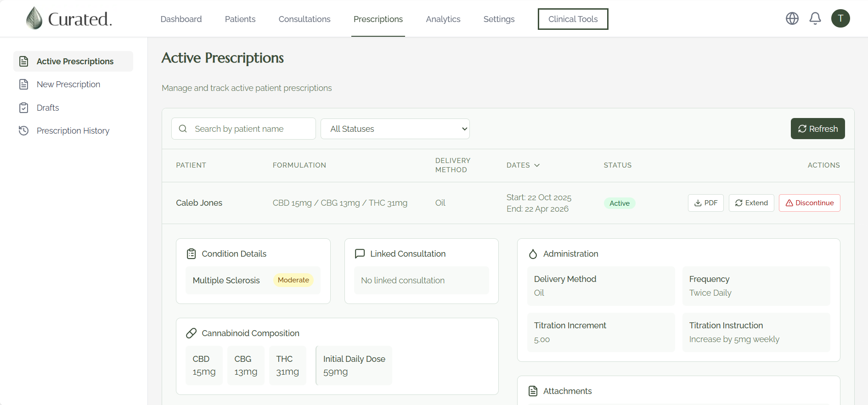Click the Administration droplet icon
868x405 pixels.
pos(533,254)
